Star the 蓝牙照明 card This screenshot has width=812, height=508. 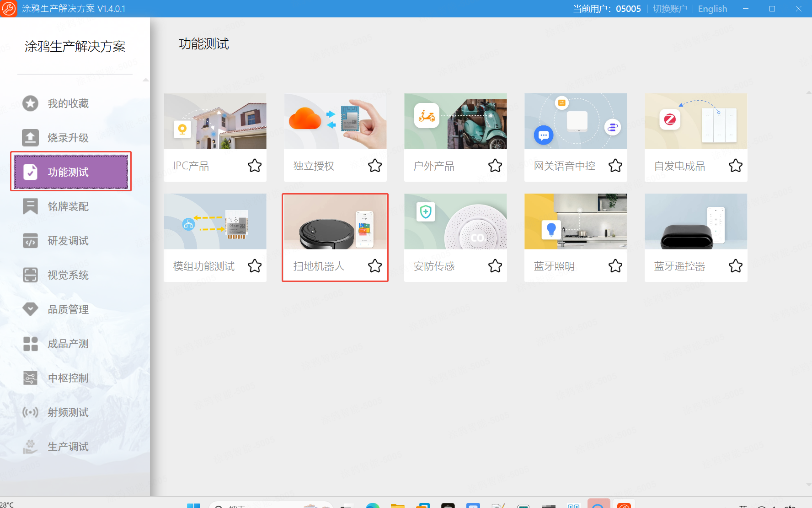tap(615, 265)
